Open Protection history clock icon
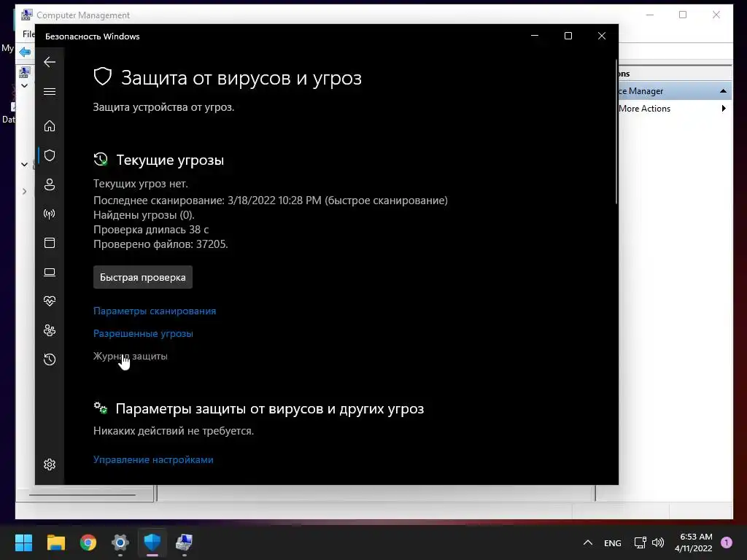 [50, 359]
